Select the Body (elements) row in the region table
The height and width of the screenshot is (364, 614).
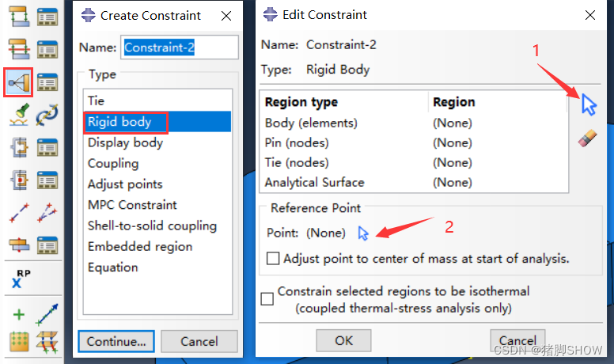coord(311,123)
